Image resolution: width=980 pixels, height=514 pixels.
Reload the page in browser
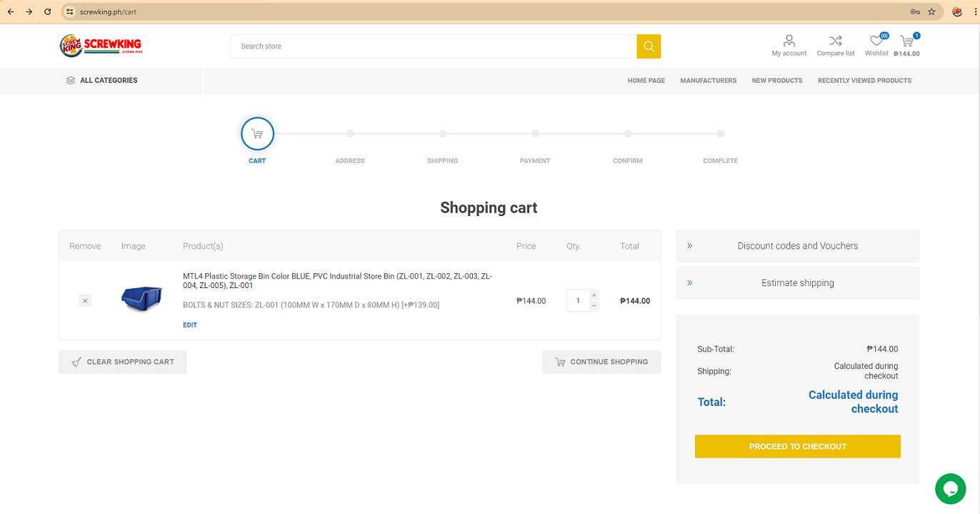[x=48, y=11]
